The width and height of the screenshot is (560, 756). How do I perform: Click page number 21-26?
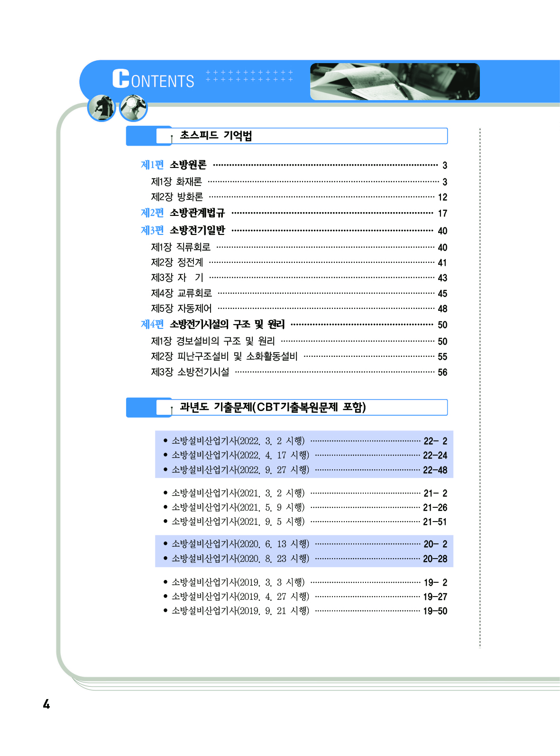435,508
